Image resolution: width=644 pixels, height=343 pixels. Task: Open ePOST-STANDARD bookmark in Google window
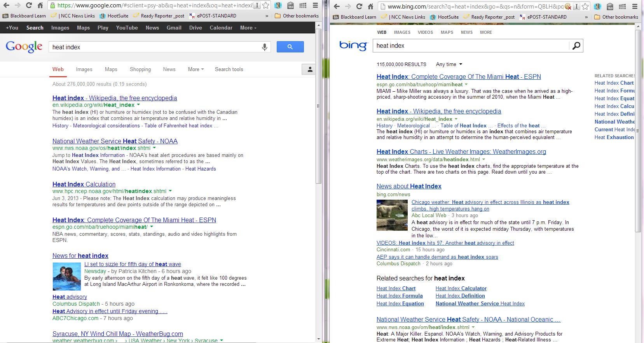(213, 16)
